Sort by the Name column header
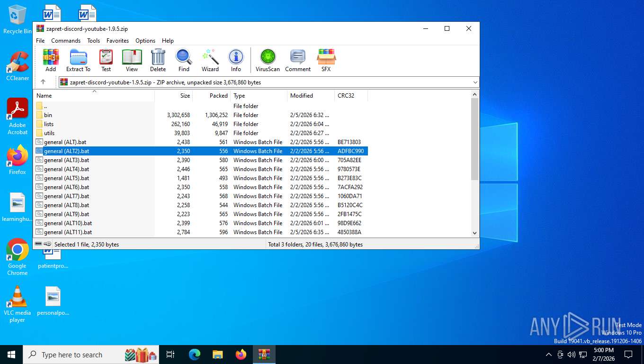 (x=94, y=95)
